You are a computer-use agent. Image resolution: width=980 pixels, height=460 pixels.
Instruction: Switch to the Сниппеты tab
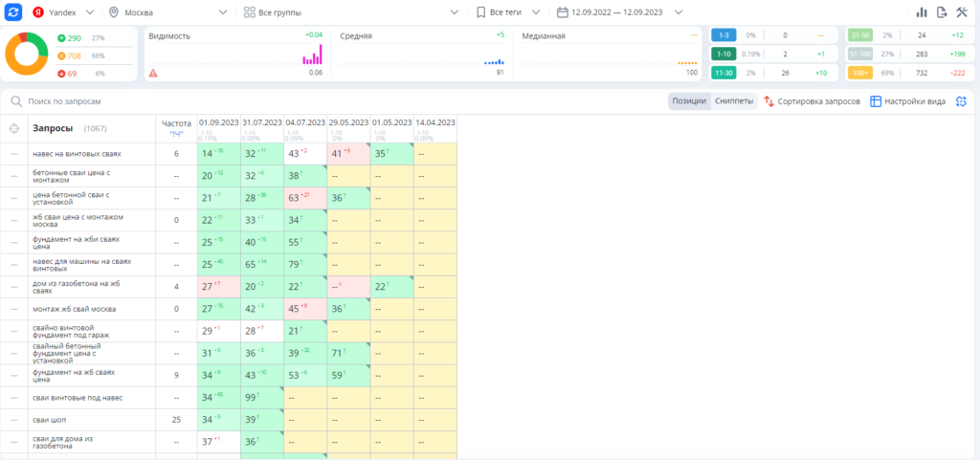point(734,101)
